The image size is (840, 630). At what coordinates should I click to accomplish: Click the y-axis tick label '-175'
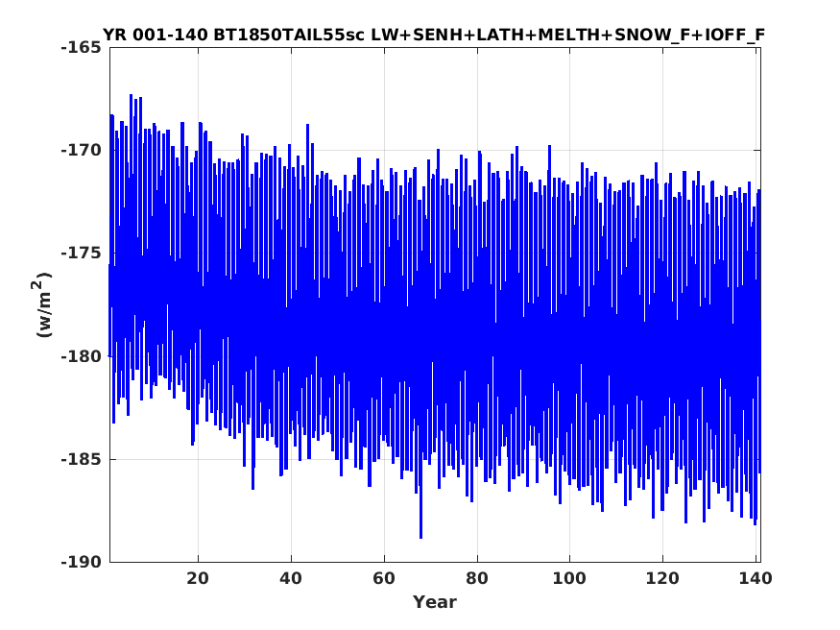point(81,254)
